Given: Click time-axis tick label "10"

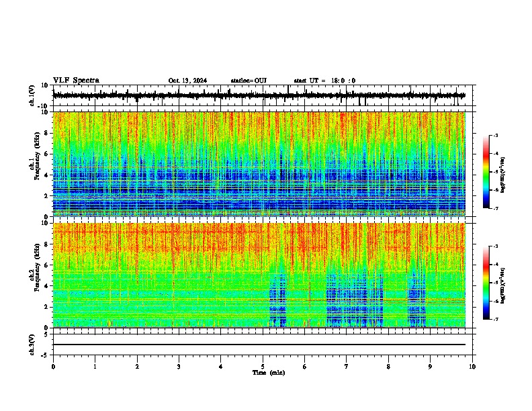Looking at the screenshot, I should pos(472,367).
